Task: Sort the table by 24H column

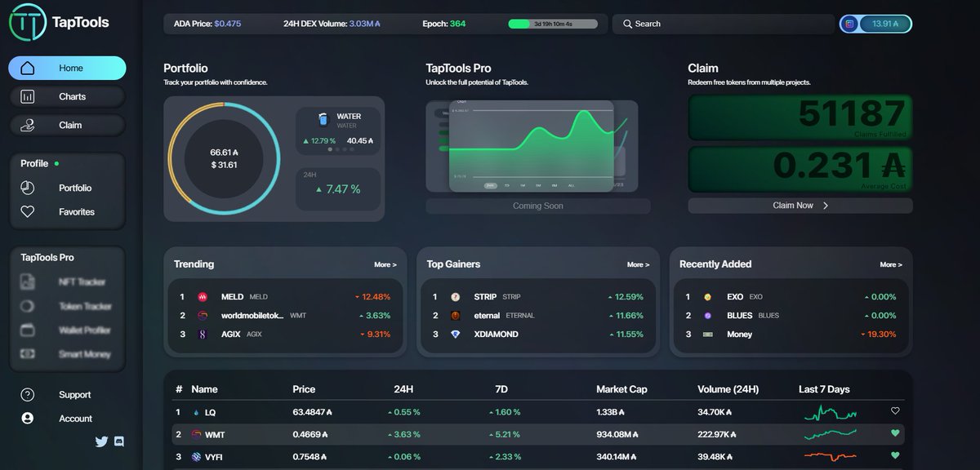Action: tap(403, 389)
